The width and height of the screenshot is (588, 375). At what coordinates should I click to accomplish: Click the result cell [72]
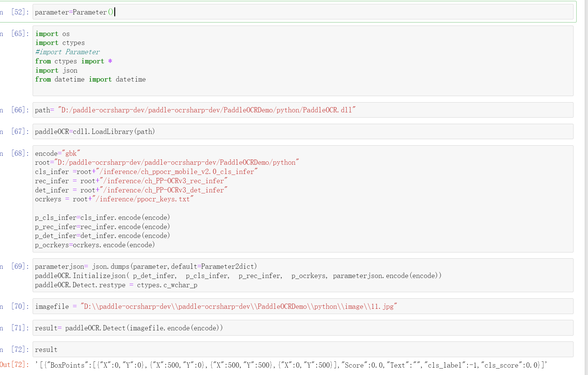point(303,349)
